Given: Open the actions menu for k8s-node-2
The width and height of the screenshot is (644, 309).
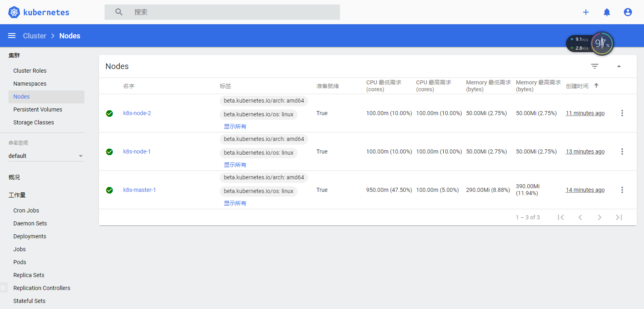Looking at the screenshot, I should click(622, 113).
